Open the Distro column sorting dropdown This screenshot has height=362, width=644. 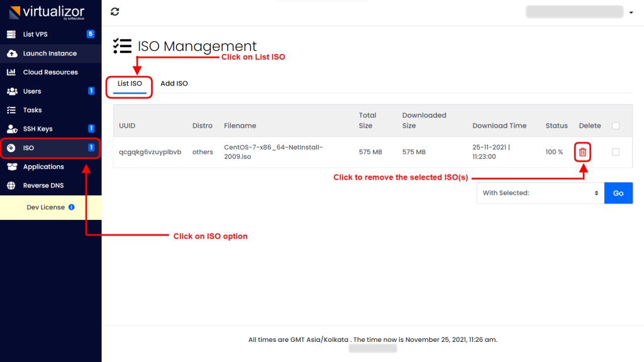click(x=203, y=126)
